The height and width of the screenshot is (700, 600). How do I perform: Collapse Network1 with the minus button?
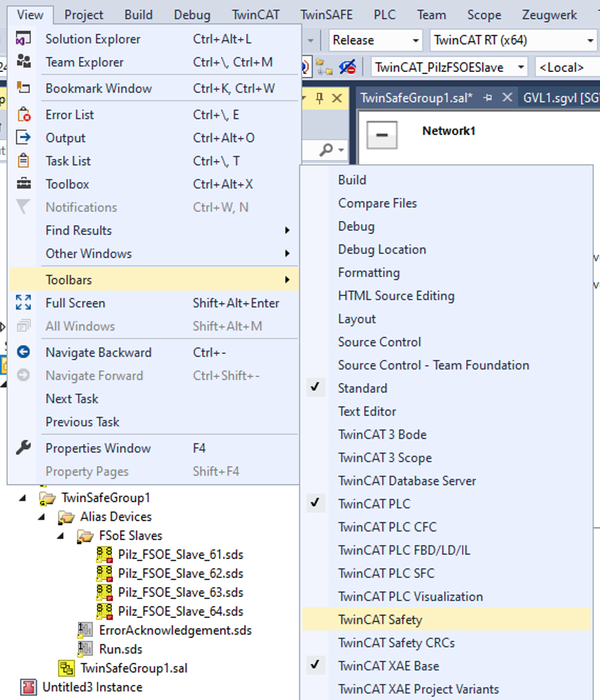pos(382,135)
